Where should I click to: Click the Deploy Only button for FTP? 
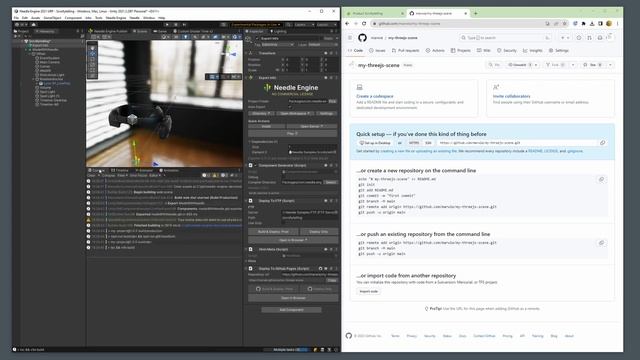pyautogui.click(x=318, y=232)
